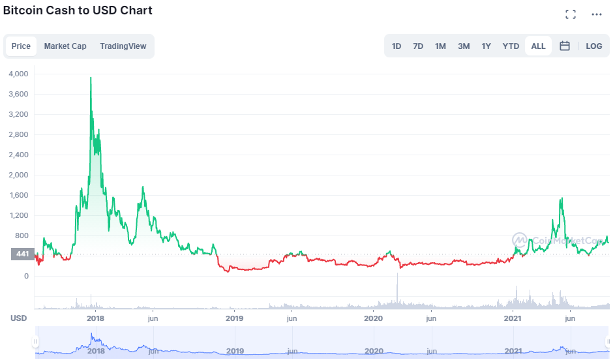Select the 1Y time range
Screen dimensions: 615x364
click(487, 46)
